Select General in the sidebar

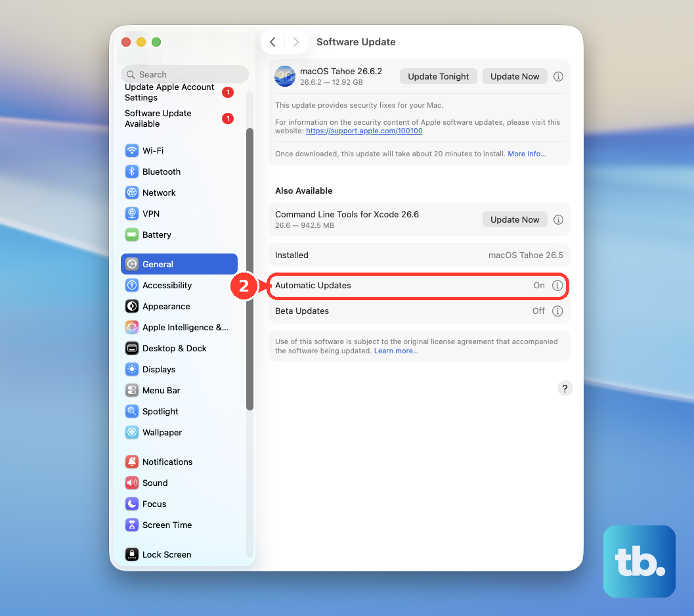click(x=179, y=264)
